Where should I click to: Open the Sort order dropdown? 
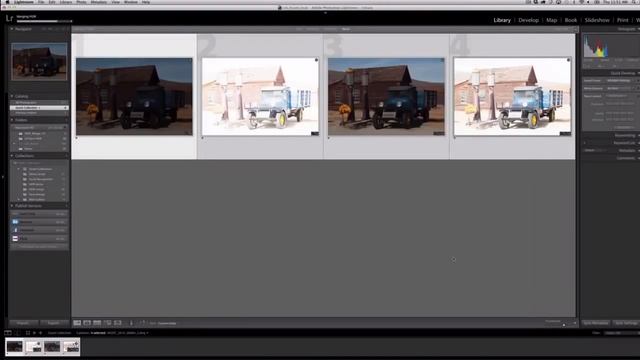coord(167,323)
